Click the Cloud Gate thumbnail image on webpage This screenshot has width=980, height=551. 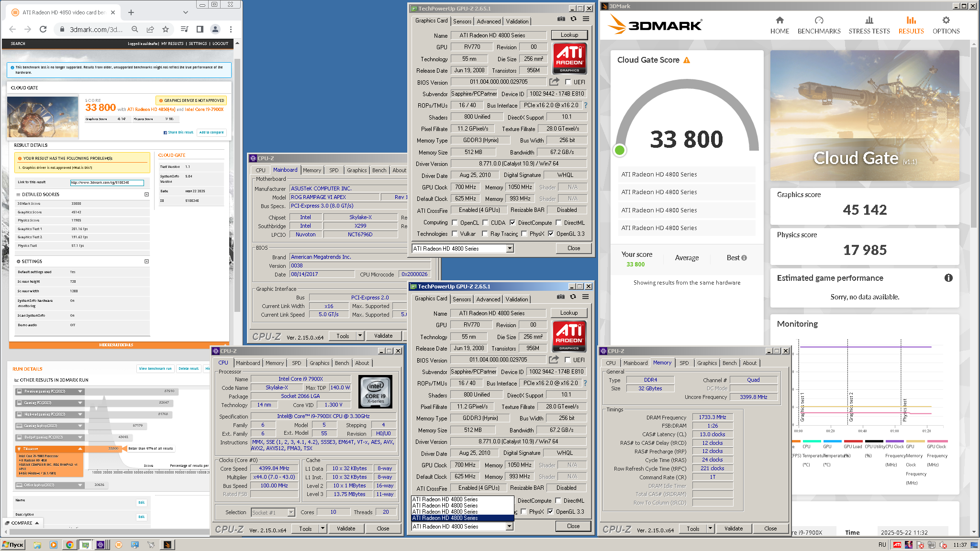click(x=43, y=117)
